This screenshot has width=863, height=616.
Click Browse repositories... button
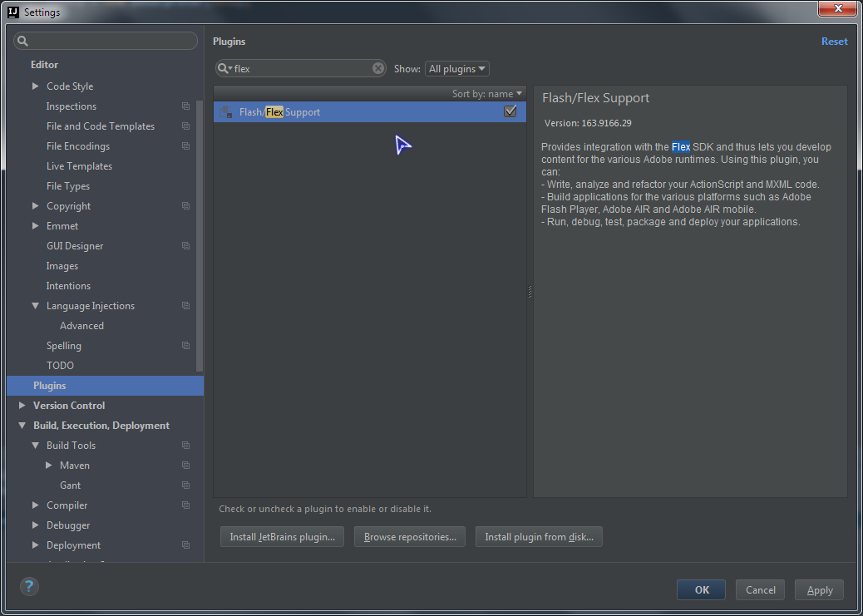tap(410, 537)
